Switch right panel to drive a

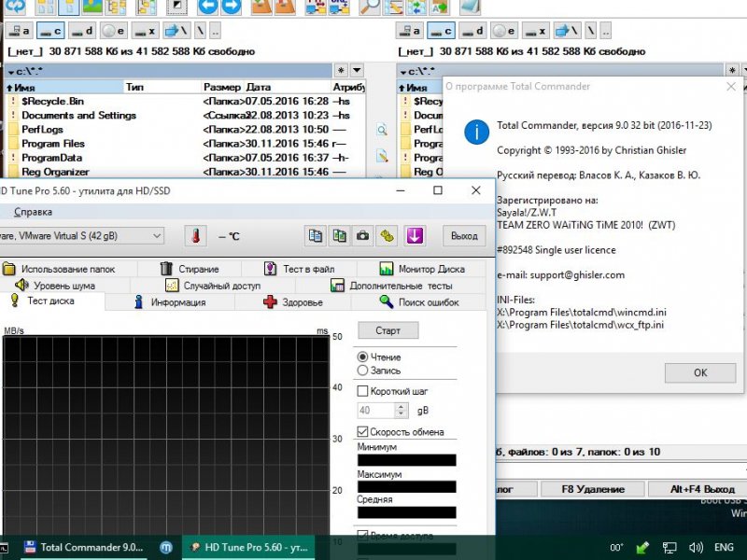tap(410, 31)
